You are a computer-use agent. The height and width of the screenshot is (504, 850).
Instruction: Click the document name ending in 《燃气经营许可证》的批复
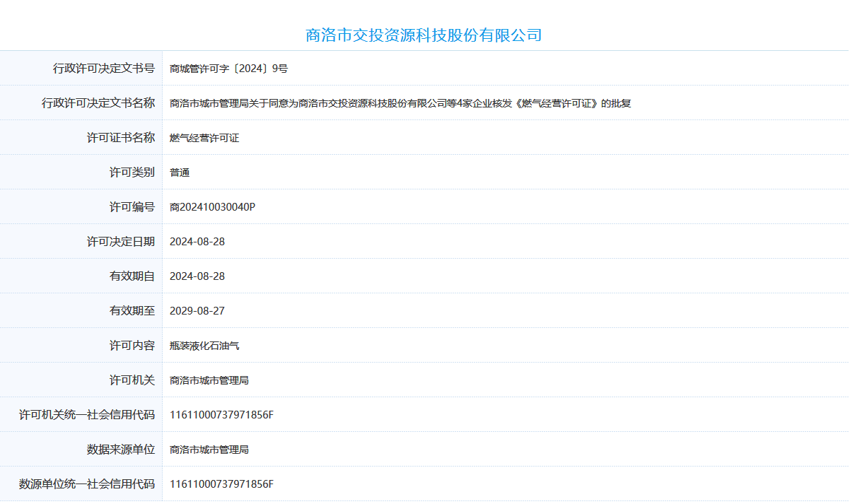tap(400, 103)
